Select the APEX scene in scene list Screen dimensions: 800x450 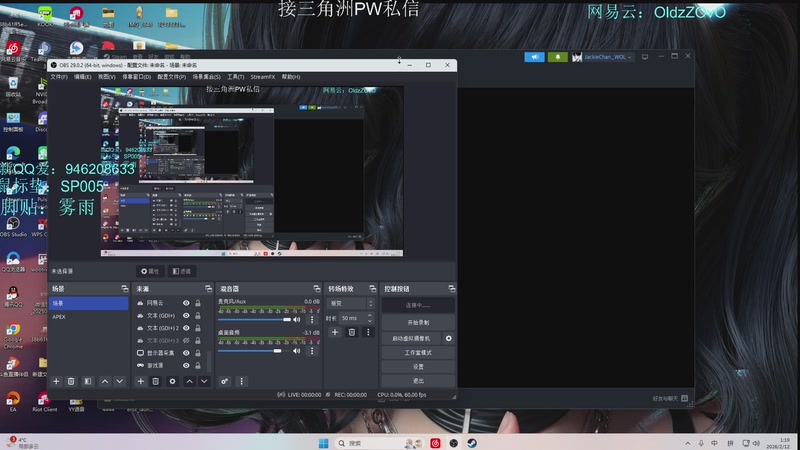[x=89, y=317]
